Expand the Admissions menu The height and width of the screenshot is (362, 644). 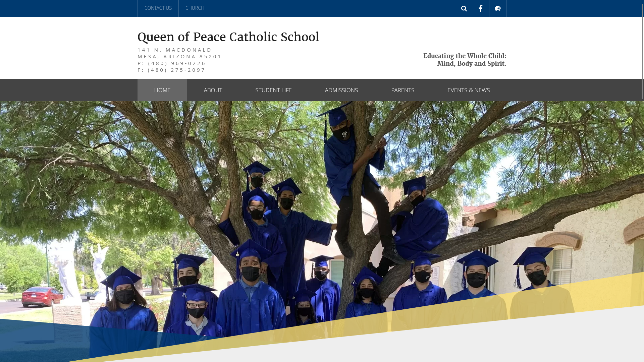pos(341,90)
